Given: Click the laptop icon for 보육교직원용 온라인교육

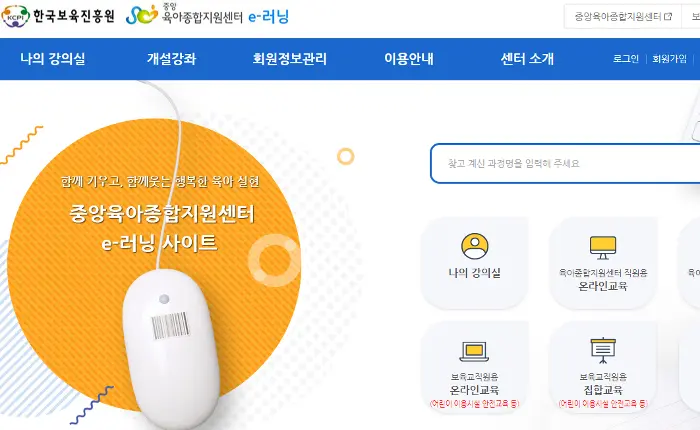Looking at the screenshot, I should point(474,352).
